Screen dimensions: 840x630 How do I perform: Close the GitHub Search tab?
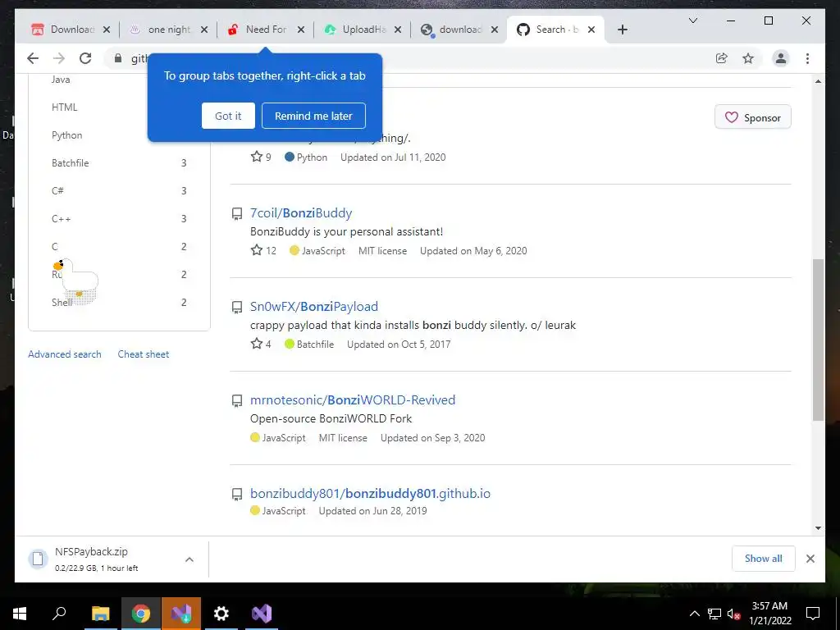point(591,30)
